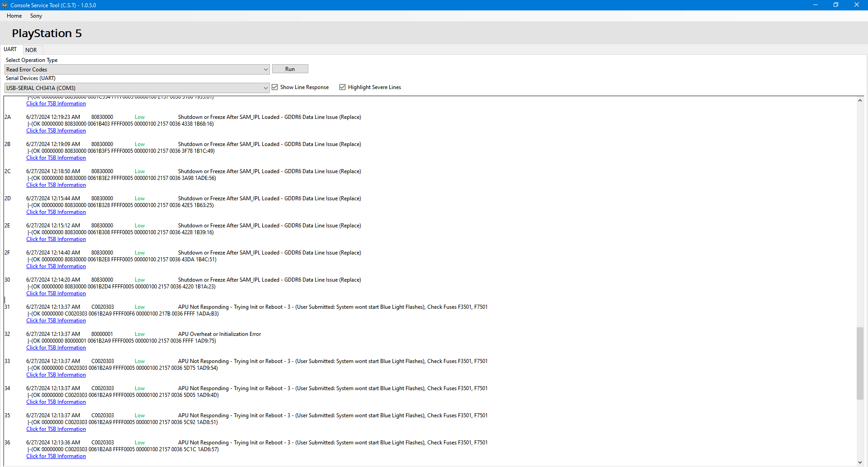Image resolution: width=868 pixels, height=467 pixels.
Task: Open the Home menu
Action: point(14,16)
